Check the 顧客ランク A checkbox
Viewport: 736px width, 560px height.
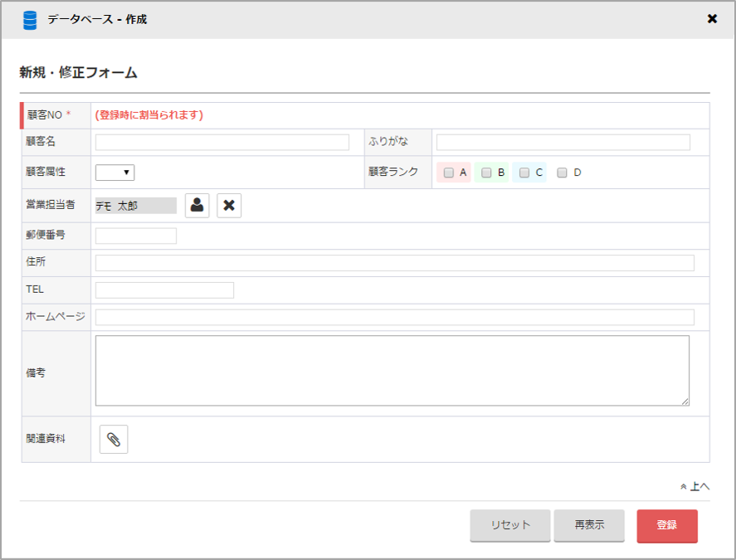pos(449,173)
